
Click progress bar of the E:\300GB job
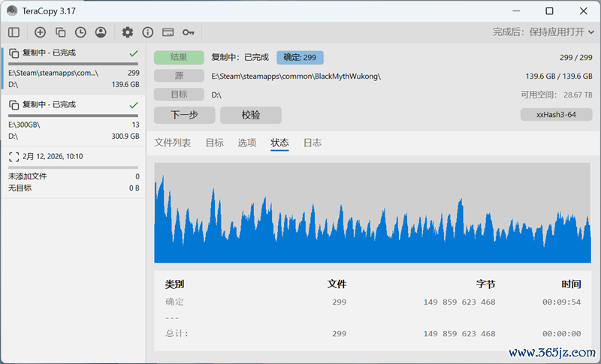[x=73, y=116]
